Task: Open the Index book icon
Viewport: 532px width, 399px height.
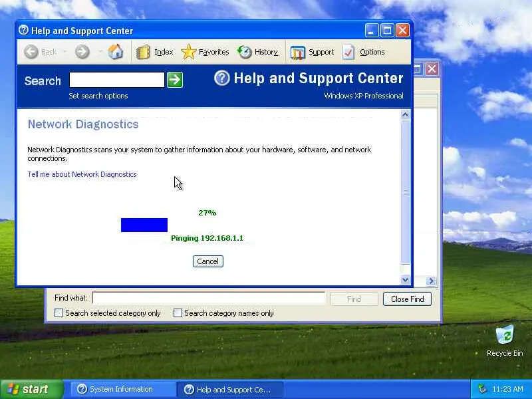Action: [x=143, y=53]
